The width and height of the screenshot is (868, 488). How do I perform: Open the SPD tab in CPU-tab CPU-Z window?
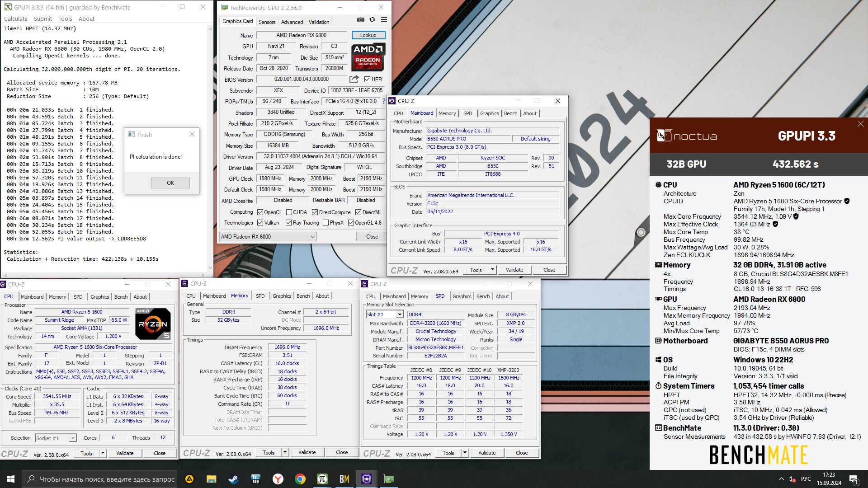pos(78,297)
